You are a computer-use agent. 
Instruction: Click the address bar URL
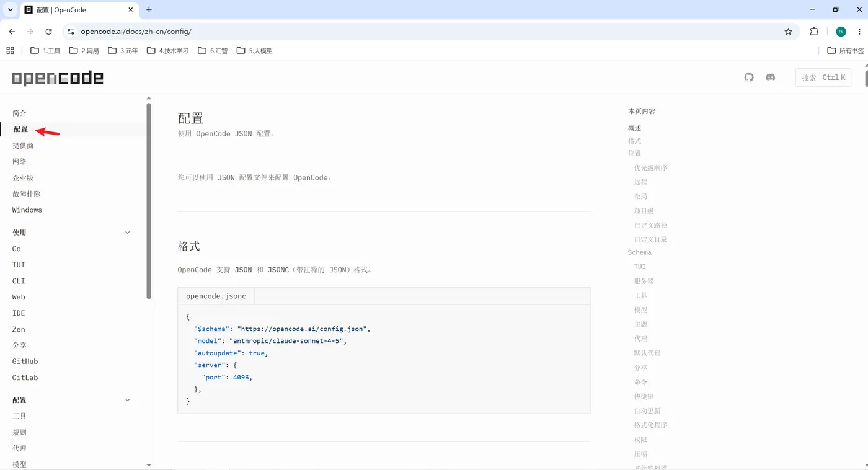(136, 32)
